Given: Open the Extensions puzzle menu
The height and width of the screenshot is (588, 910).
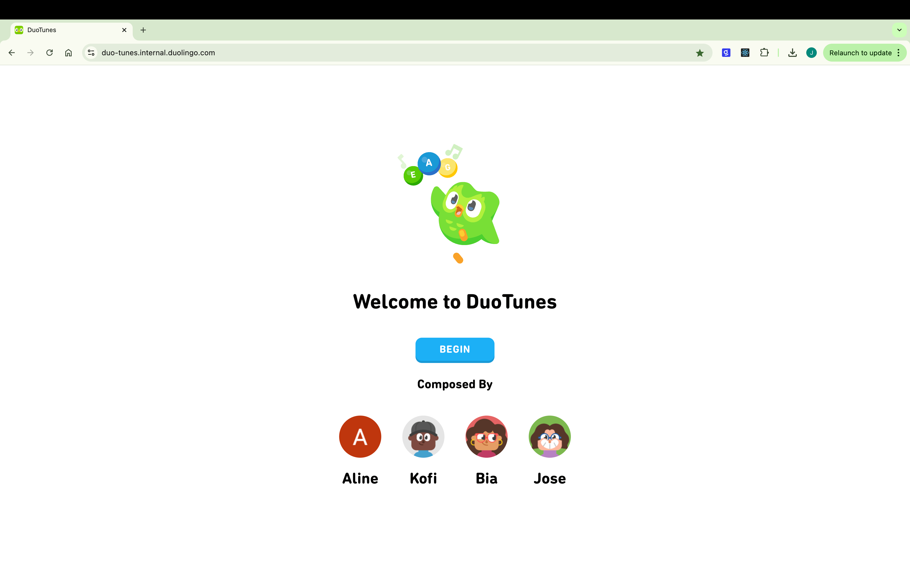Looking at the screenshot, I should 764,53.
